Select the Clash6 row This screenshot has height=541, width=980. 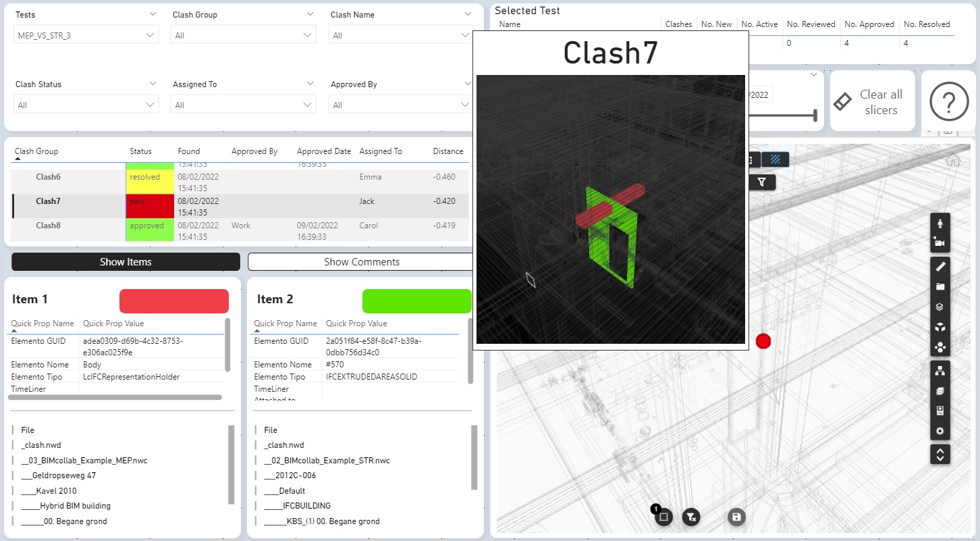240,182
